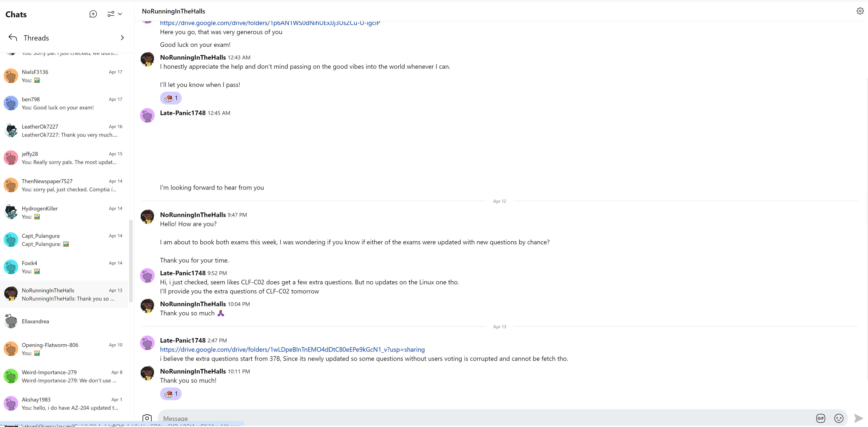Image resolution: width=868 pixels, height=427 pixels.
Task: Toggle reaction under "Thank you so much!"
Action: click(171, 394)
